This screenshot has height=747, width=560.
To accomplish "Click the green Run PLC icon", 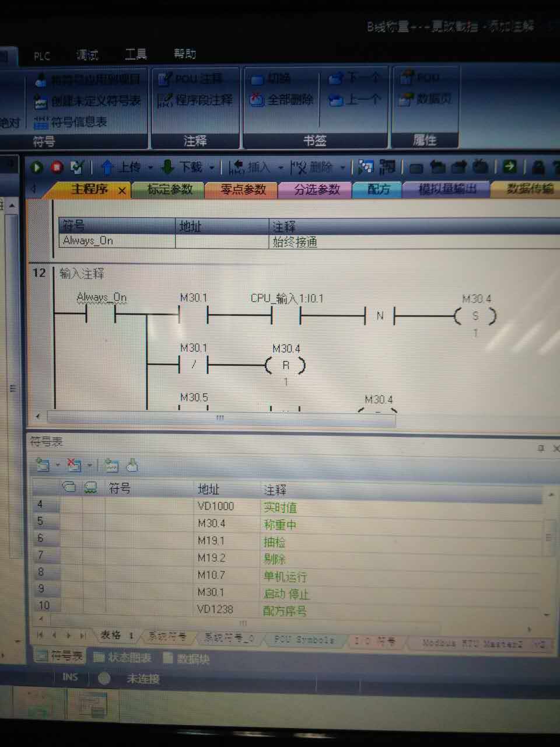I will point(37,168).
